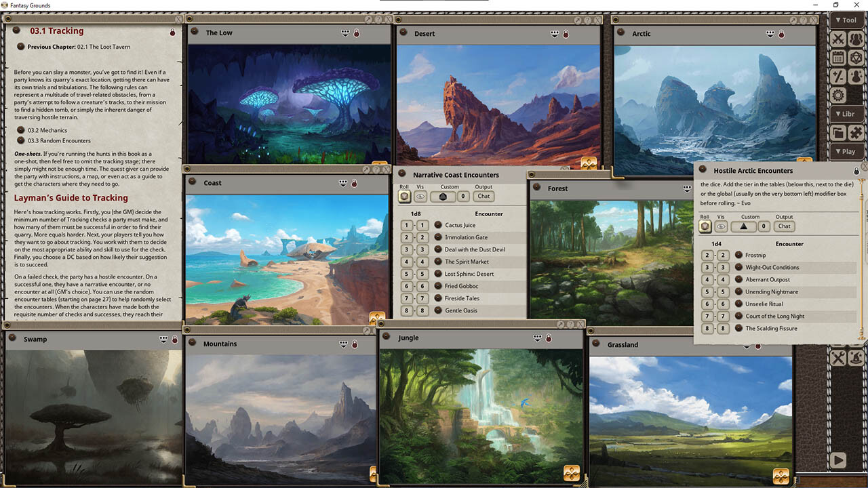Roll the die on Hostile Arctic Encounters
The height and width of the screenshot is (488, 868).
706,226
